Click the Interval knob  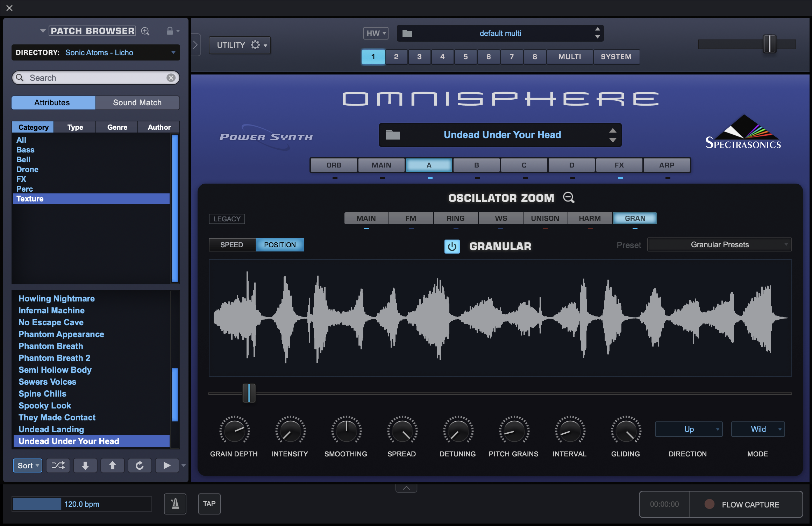570,431
